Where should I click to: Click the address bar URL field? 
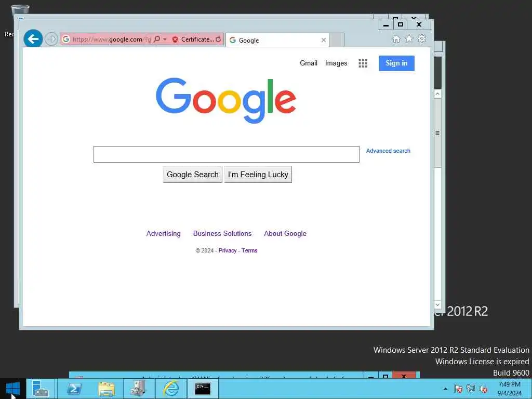coord(112,39)
